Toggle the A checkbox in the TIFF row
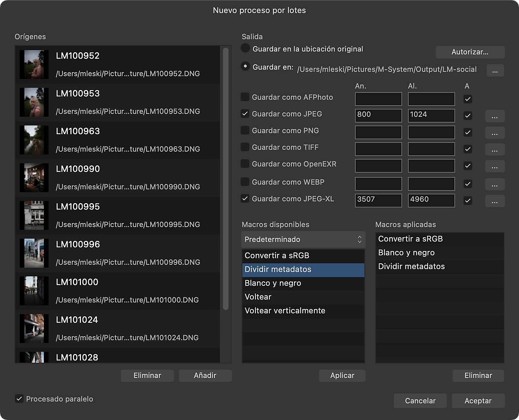Image resolution: width=519 pixels, height=420 pixels. [x=468, y=149]
